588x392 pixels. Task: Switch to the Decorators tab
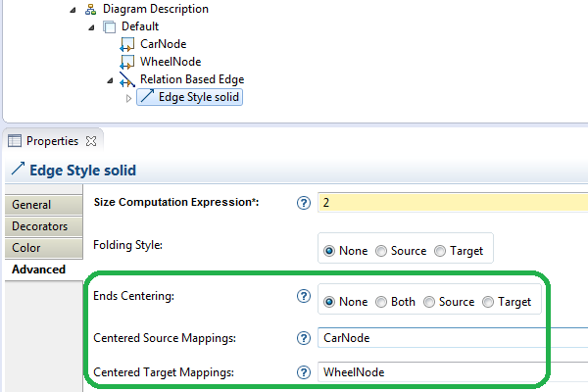coord(40,226)
